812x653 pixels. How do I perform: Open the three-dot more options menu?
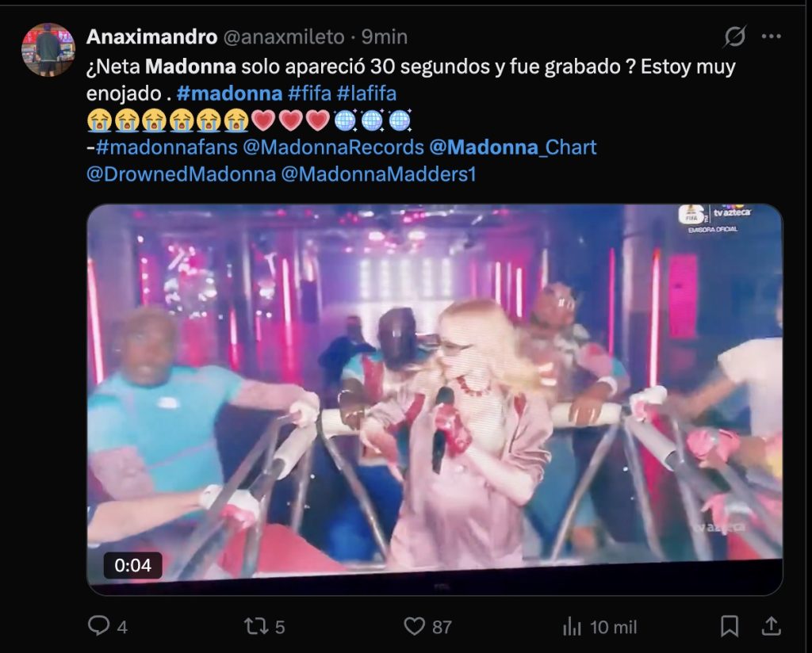point(771,36)
